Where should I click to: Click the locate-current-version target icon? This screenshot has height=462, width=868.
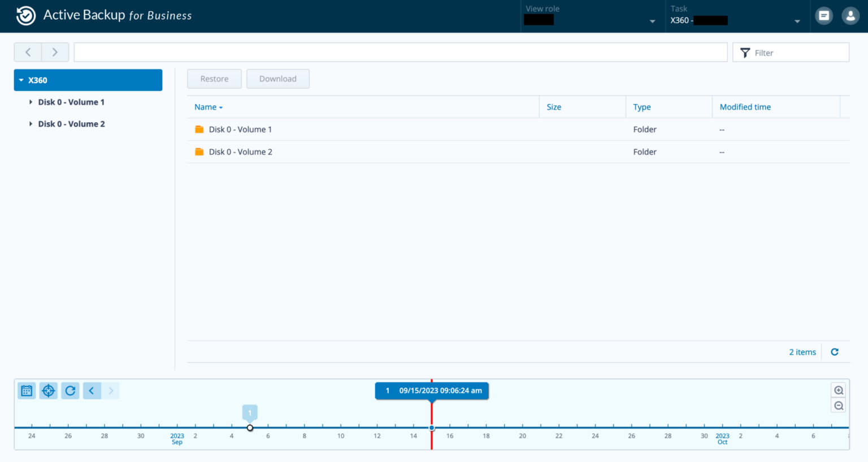[48, 390]
